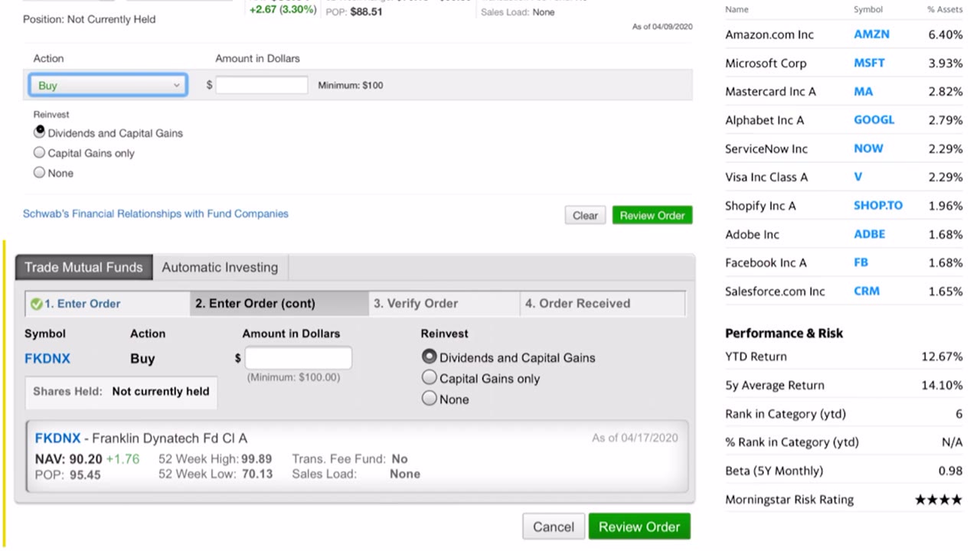Open the NOW ticker link
Viewport: 980px width, 551px height.
click(868, 148)
